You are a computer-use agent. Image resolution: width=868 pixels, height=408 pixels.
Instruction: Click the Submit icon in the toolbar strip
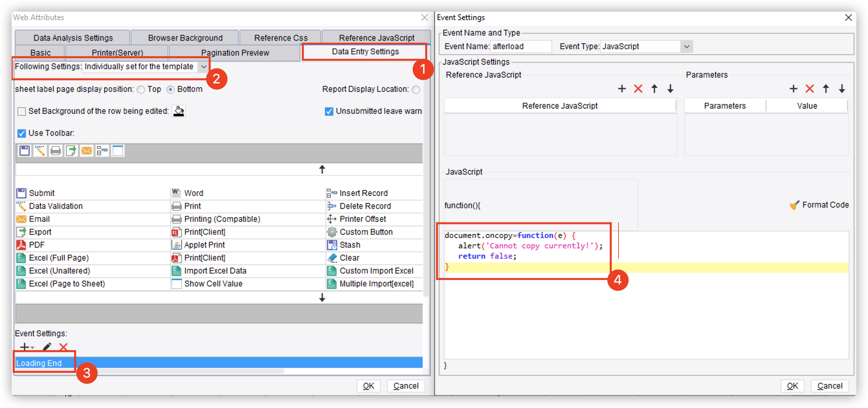pyautogui.click(x=24, y=150)
